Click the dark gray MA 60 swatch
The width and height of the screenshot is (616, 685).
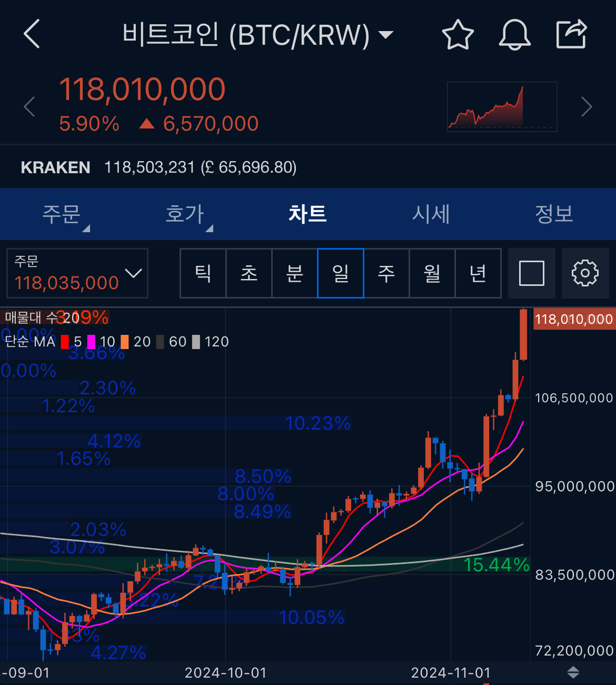click(160, 342)
